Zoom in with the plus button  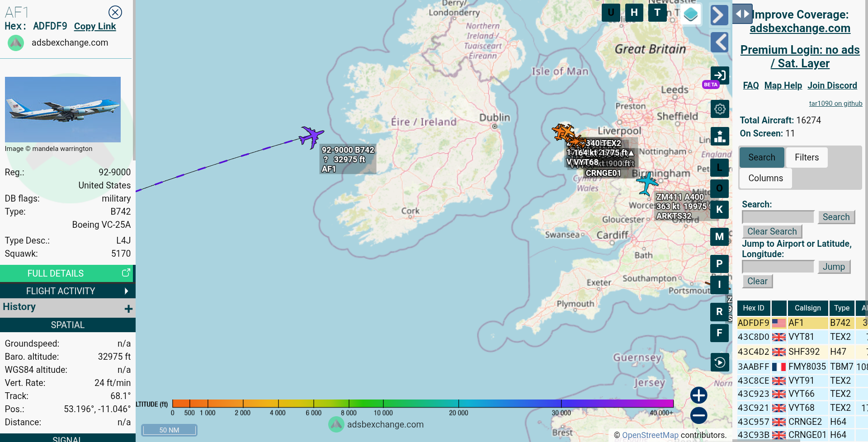pos(698,395)
